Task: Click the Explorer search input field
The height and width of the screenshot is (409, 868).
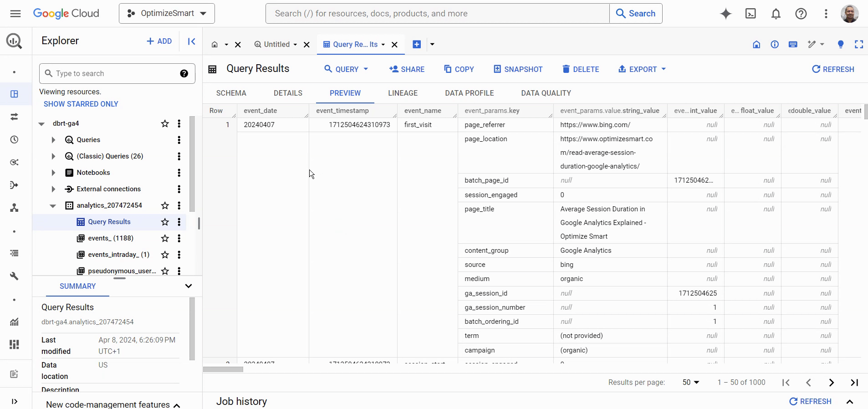Action: pyautogui.click(x=114, y=74)
